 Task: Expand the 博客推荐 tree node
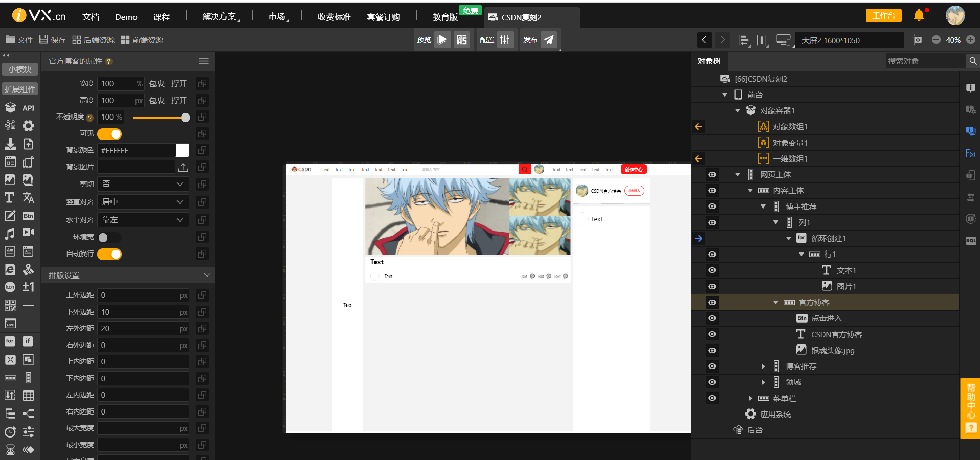click(x=763, y=366)
